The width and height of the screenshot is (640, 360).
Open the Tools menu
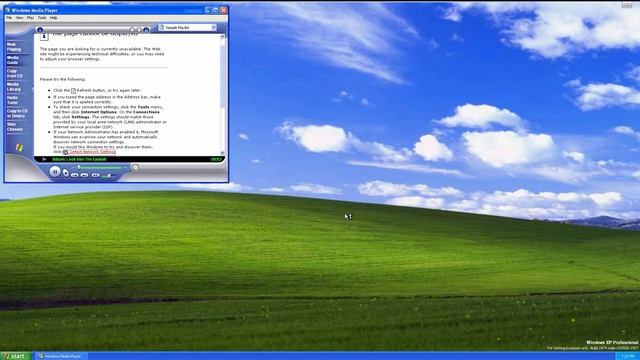(42, 18)
